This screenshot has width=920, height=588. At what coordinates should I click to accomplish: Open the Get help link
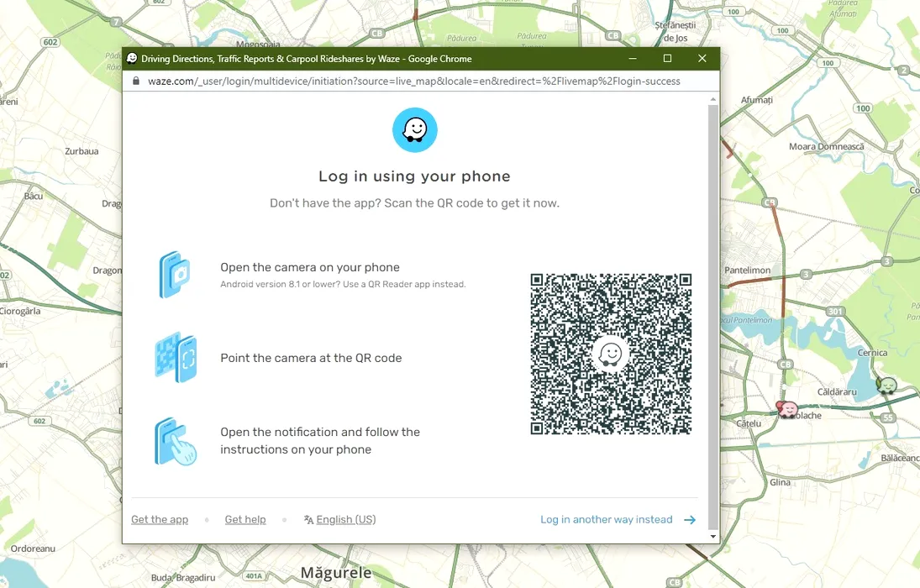click(x=245, y=519)
